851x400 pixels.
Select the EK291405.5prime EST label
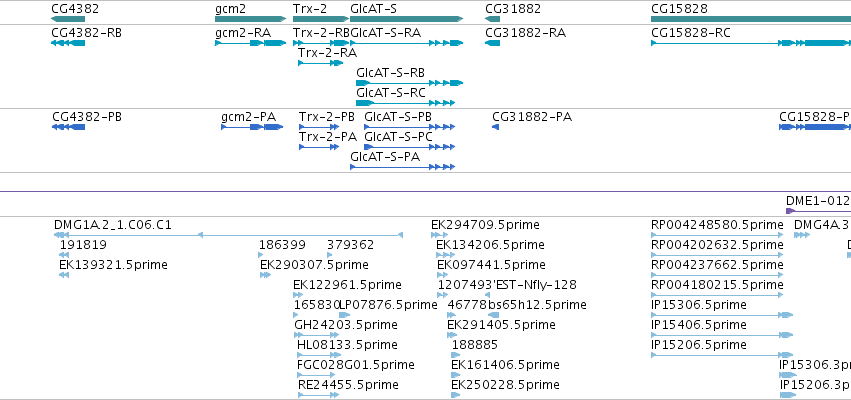tap(501, 325)
